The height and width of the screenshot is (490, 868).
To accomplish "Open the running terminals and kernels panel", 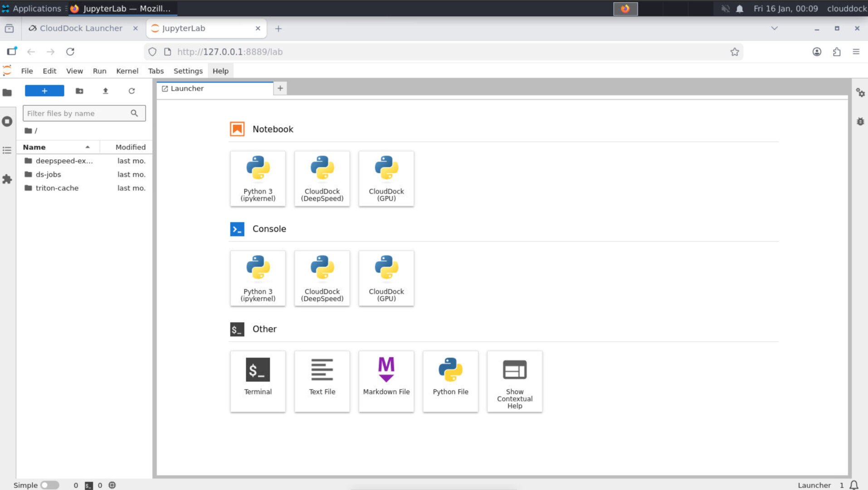I will tap(7, 121).
